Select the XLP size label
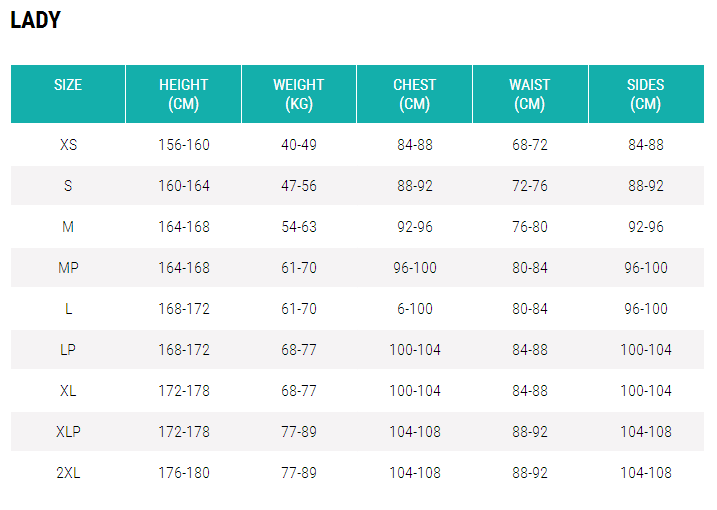Screen dimensions: 717x510 (x=68, y=432)
